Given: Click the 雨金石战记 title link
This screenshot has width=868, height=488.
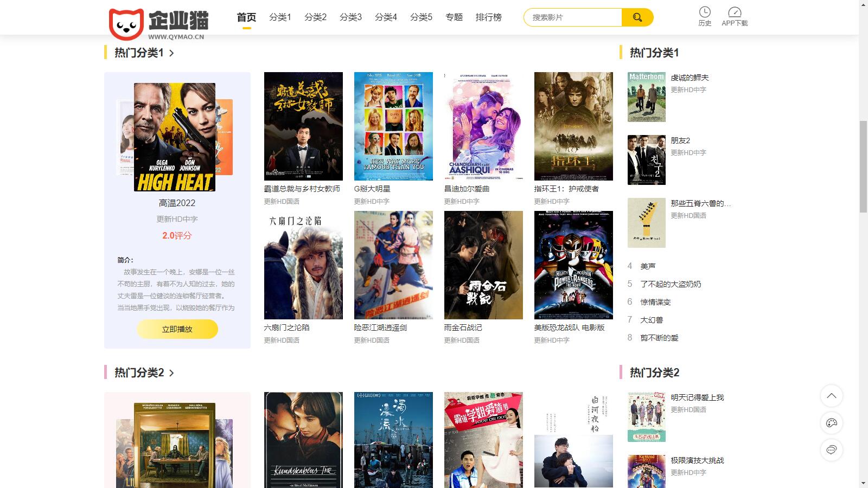Looking at the screenshot, I should pos(463,328).
